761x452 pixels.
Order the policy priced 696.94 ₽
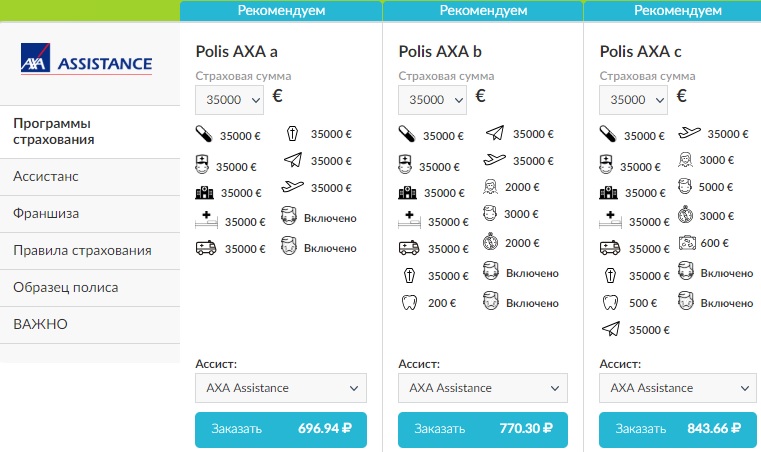[x=281, y=429]
